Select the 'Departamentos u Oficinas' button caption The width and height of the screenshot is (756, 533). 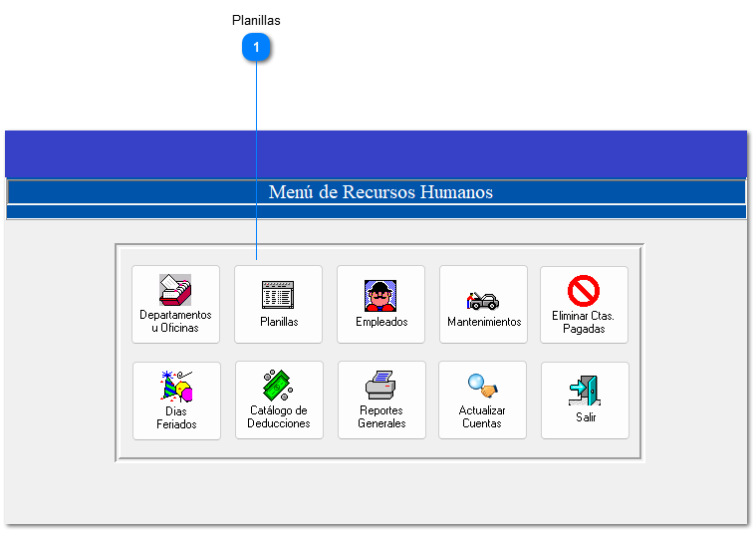point(175,322)
